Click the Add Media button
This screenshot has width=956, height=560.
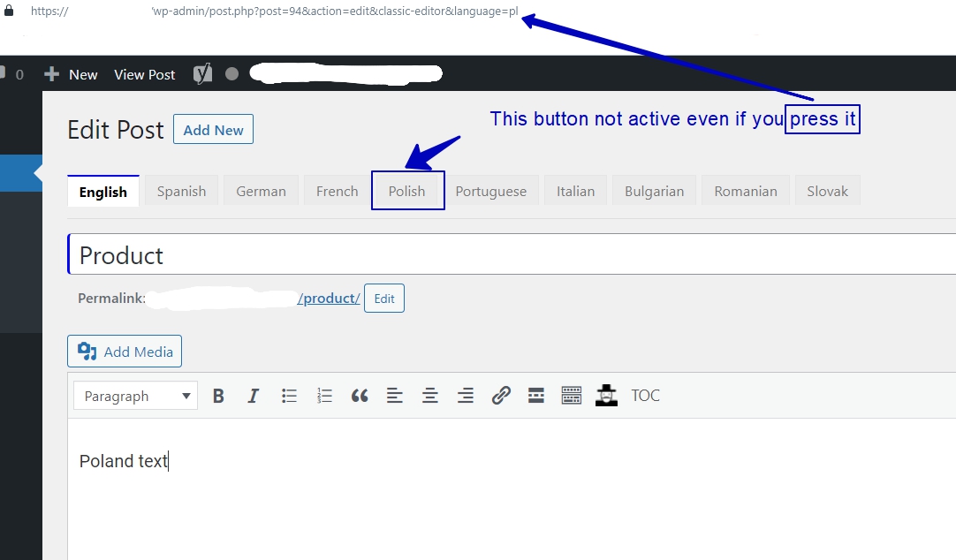[125, 352]
